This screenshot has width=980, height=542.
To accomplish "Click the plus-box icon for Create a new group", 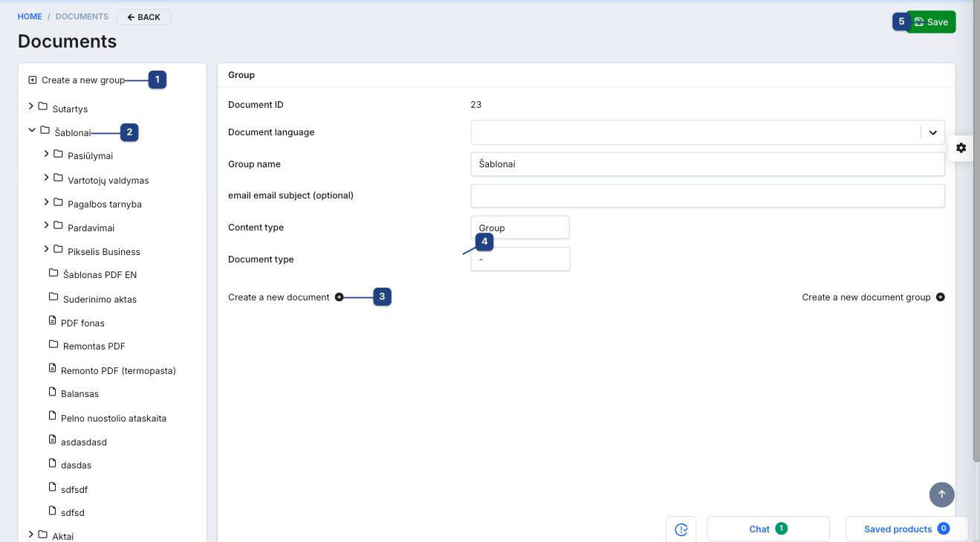I will click(32, 80).
